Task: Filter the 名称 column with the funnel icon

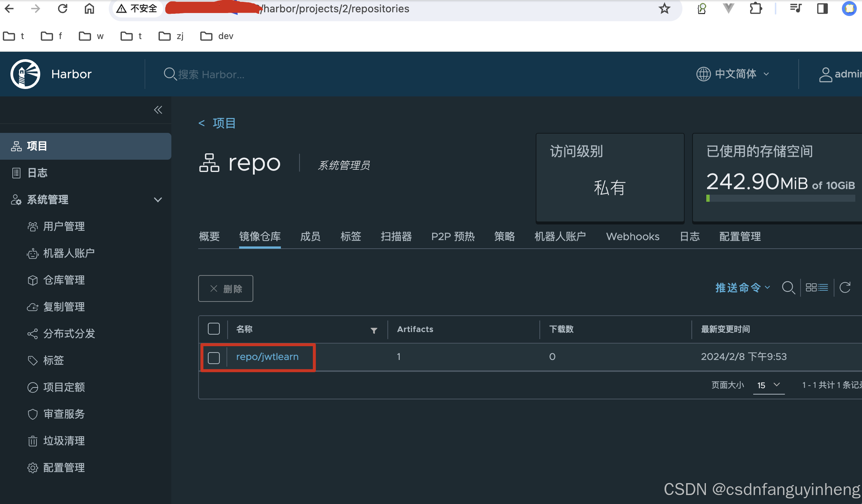Action: [x=374, y=331]
